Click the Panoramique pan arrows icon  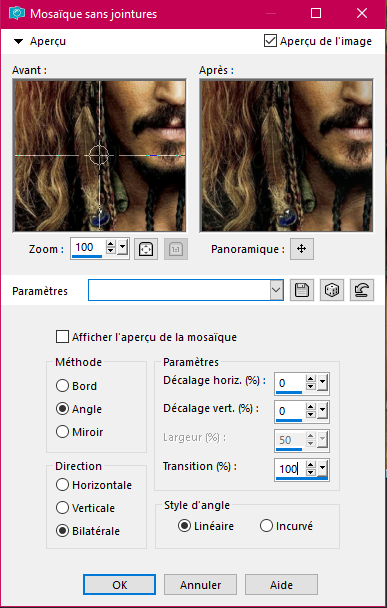point(302,249)
